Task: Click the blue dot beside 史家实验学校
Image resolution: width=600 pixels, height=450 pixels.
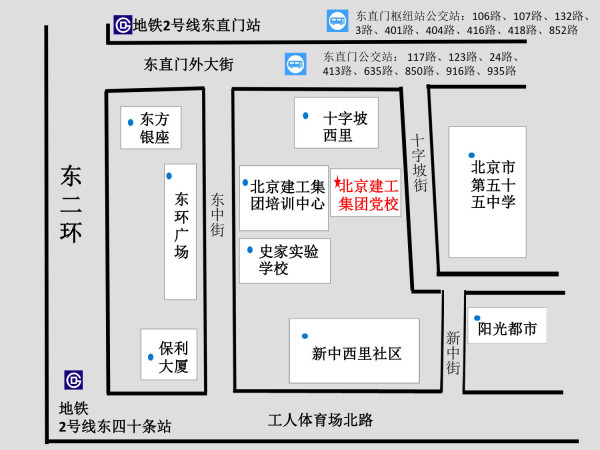Action: pyautogui.click(x=250, y=250)
